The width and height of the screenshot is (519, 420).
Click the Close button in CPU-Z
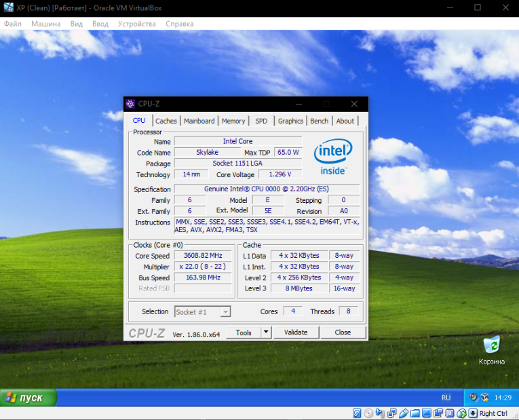coord(343,332)
